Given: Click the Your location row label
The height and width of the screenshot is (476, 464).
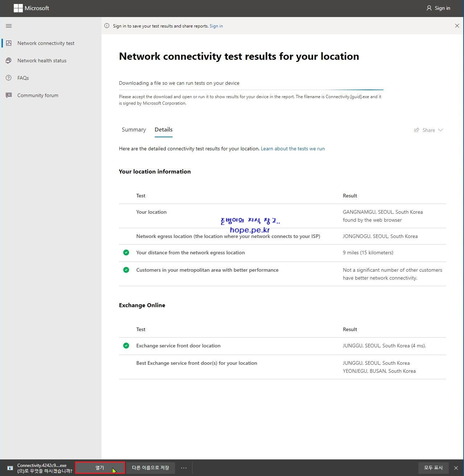Looking at the screenshot, I should [x=152, y=212].
